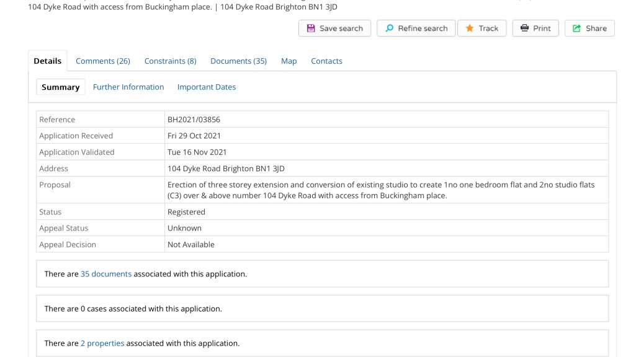Go to the Contacts tab

326,61
